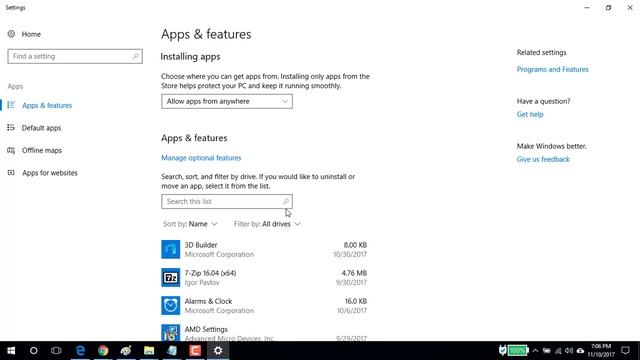Select Apps & features in sidebar
Screen dimensions: 640x360
[47, 105]
